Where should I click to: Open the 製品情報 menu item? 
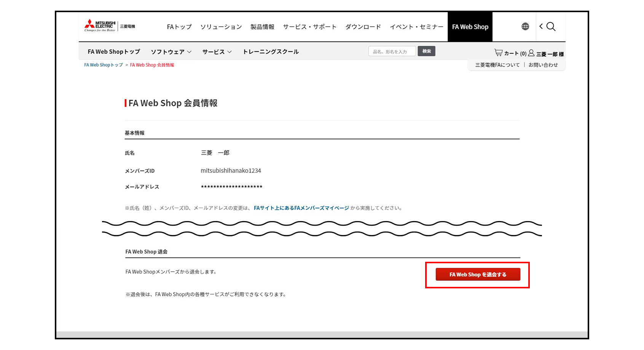(262, 27)
